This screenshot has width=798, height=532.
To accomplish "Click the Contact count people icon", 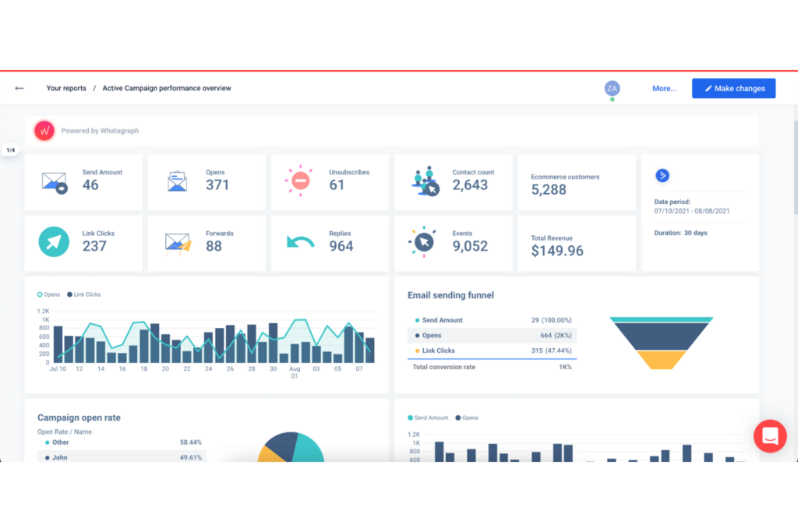I will [425, 181].
